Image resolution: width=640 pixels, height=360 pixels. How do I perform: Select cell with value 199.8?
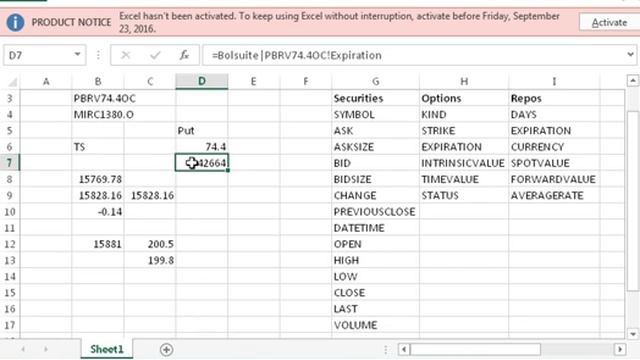150,260
